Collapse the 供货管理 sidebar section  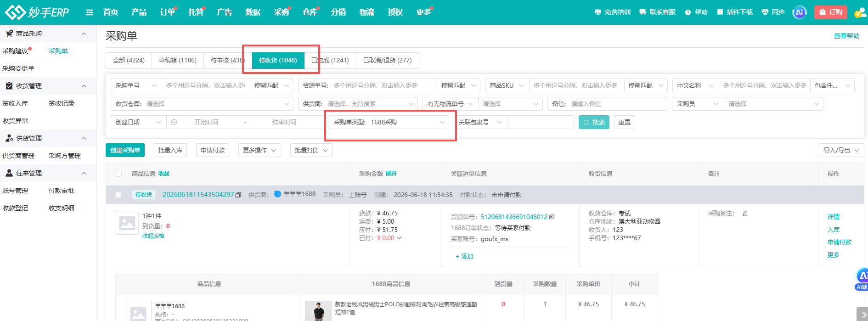point(84,138)
